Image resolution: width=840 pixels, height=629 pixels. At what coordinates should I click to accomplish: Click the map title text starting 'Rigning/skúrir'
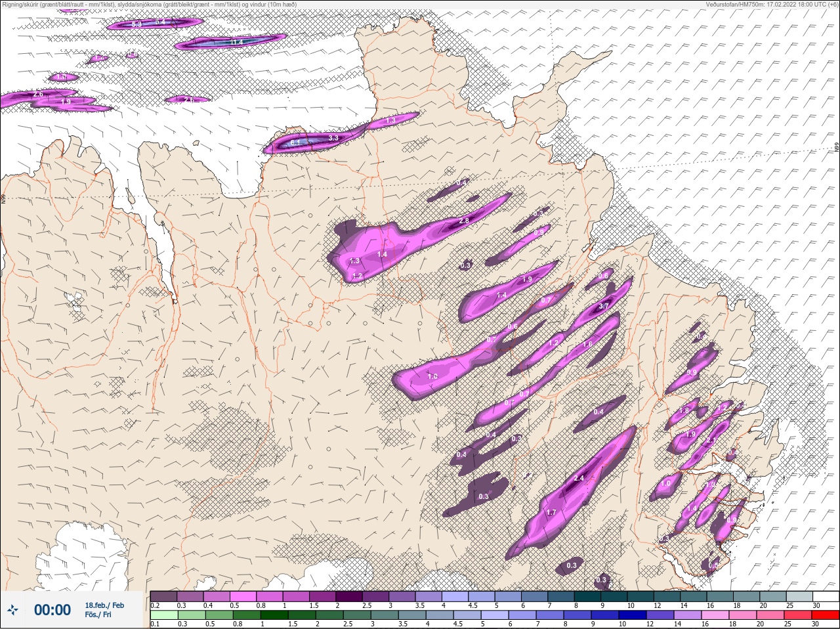149,4
